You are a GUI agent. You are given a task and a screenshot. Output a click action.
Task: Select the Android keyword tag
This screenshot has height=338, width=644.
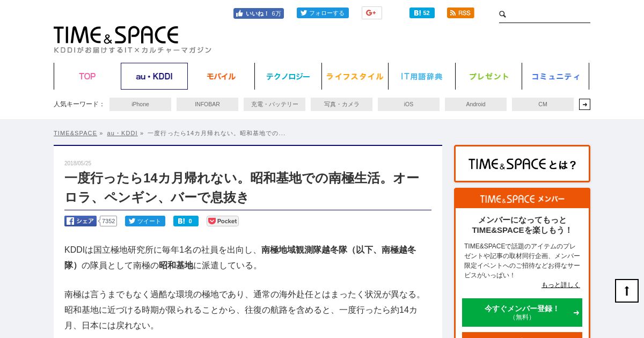pyautogui.click(x=475, y=104)
